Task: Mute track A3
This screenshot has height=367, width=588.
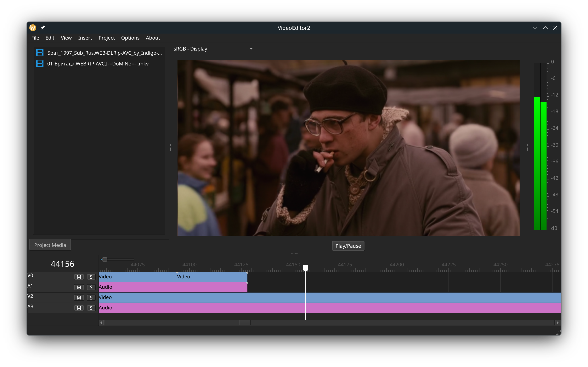Action: (x=79, y=308)
